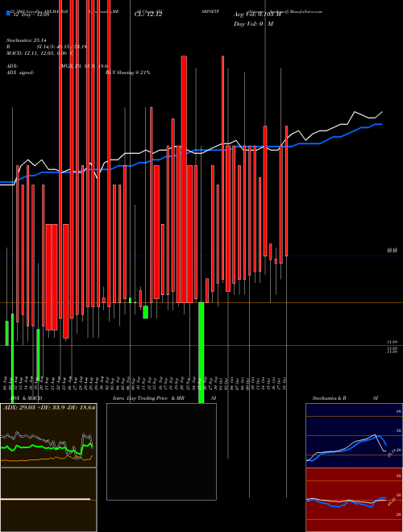Click the 'Intra Day Trading Price & MR' heading
The image size is (403, 532).
click(148, 397)
